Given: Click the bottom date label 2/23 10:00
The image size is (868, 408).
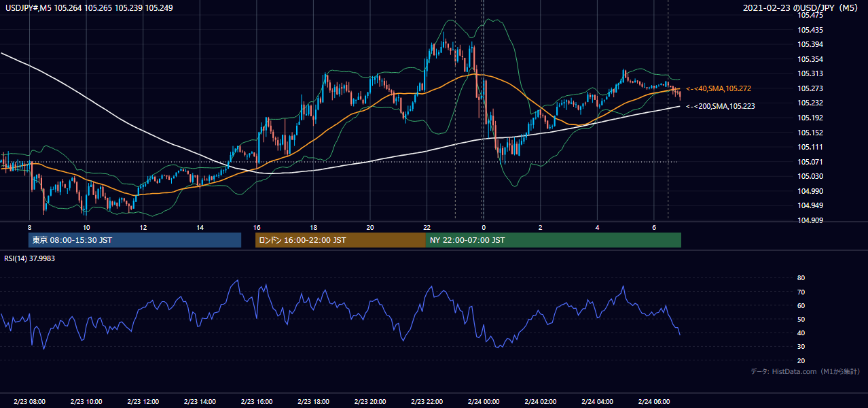Looking at the screenshot, I should pos(86,402).
